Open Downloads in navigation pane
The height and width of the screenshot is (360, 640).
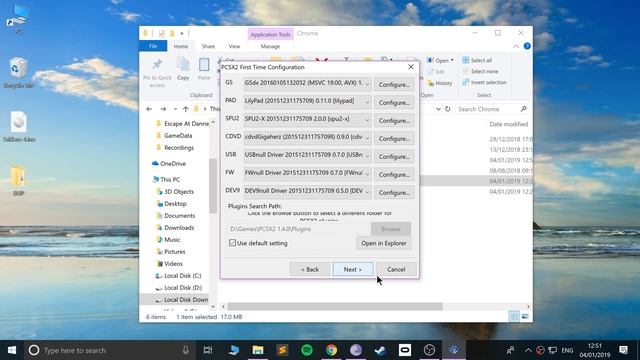(175, 227)
